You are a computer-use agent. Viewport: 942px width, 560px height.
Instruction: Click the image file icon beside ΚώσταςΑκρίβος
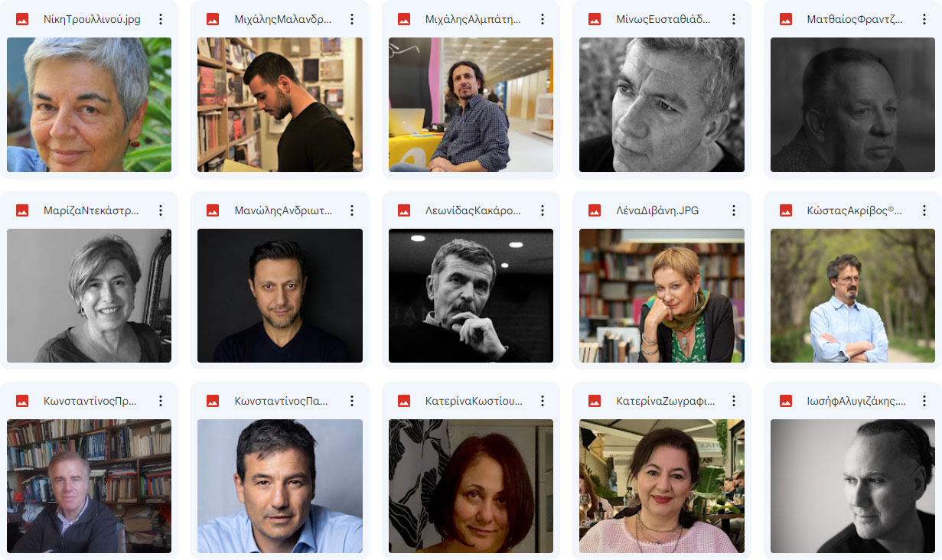click(786, 210)
